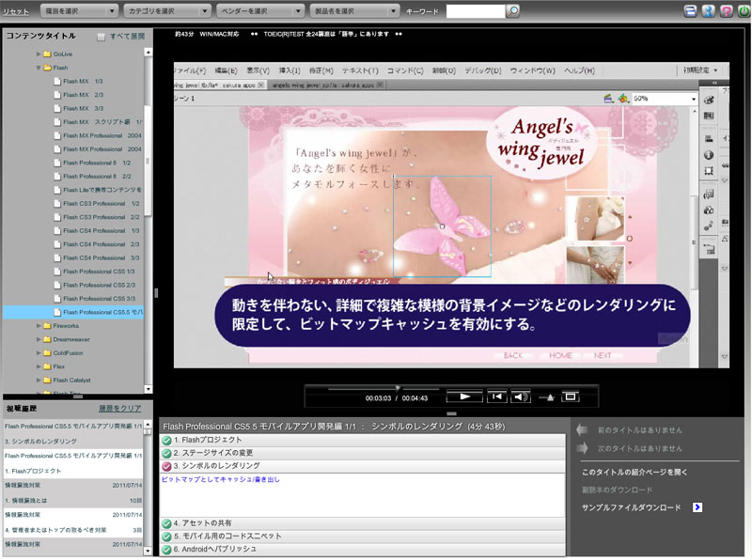Click the first blue icon in top-right group

click(689, 11)
